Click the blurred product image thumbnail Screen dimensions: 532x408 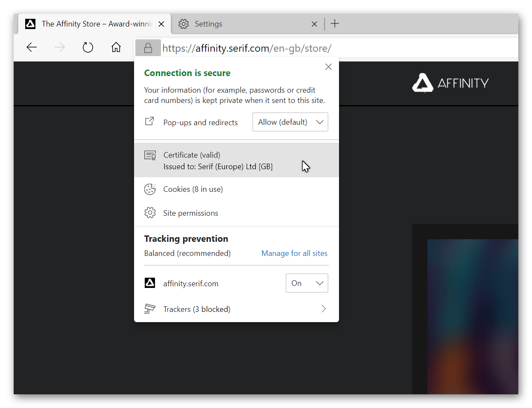coord(473,316)
